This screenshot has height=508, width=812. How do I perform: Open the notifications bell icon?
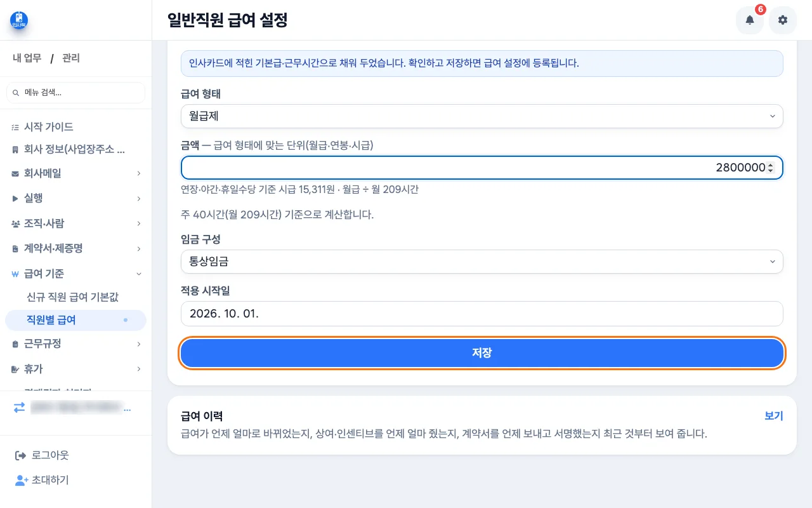[x=750, y=20]
